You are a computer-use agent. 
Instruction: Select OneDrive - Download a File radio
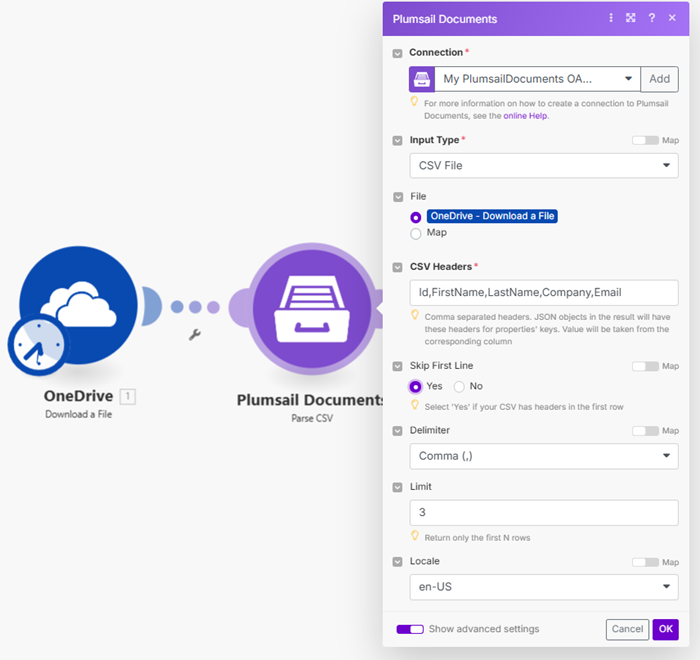416,217
